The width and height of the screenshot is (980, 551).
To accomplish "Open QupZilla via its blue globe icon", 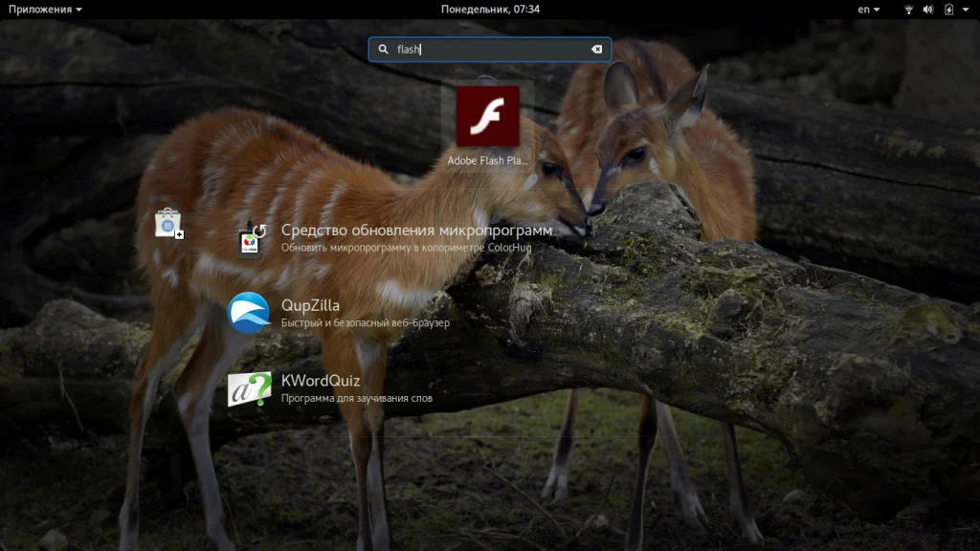I will [x=249, y=313].
